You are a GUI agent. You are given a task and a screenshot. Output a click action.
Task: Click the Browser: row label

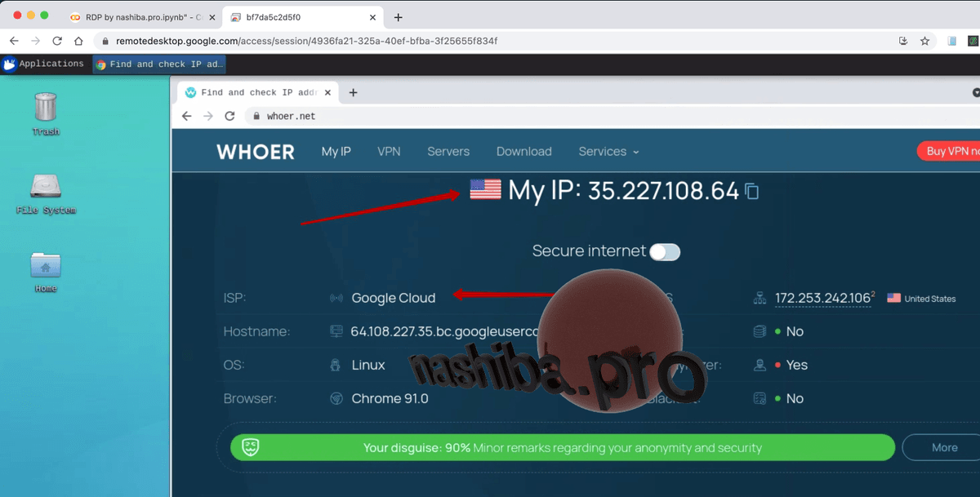pos(250,399)
